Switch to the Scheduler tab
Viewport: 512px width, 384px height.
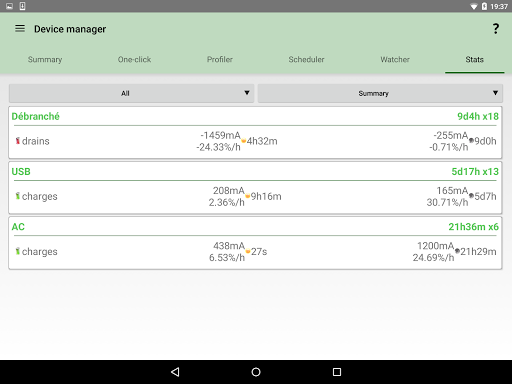click(x=306, y=59)
